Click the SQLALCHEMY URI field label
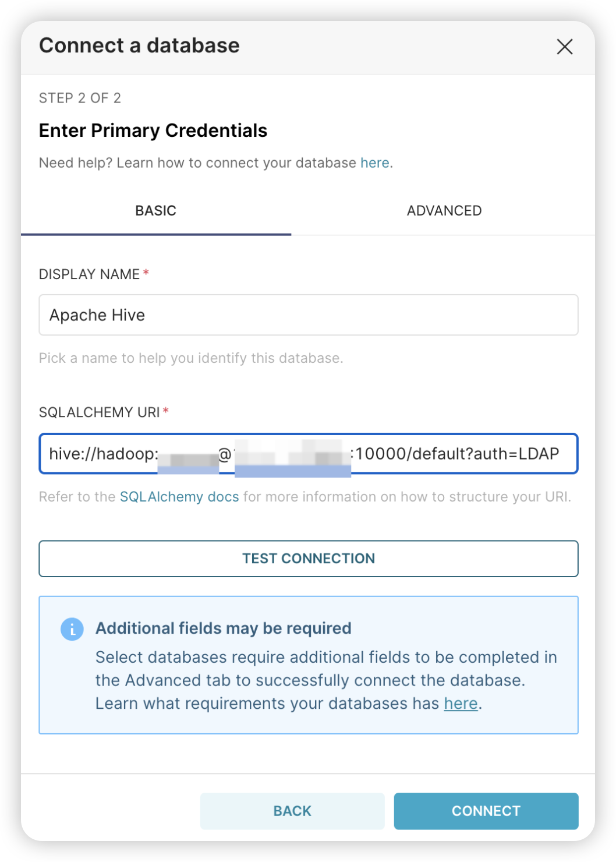616x862 pixels. tap(99, 412)
